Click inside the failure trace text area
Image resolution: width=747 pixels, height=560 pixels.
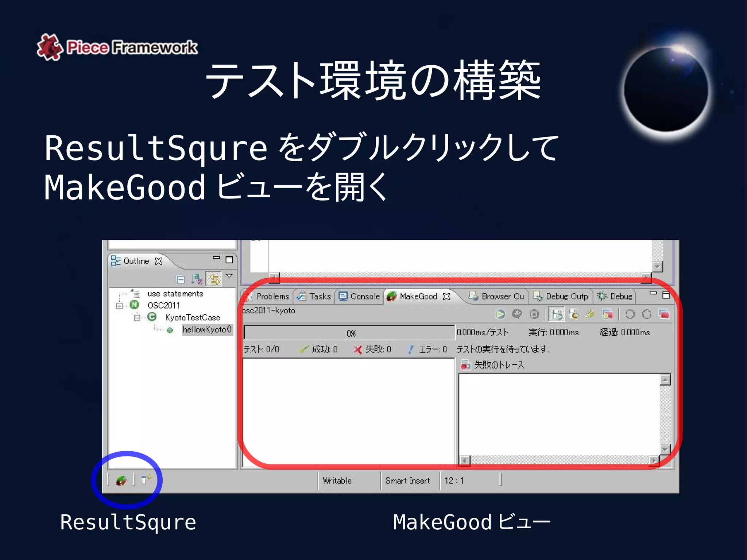tap(560, 415)
